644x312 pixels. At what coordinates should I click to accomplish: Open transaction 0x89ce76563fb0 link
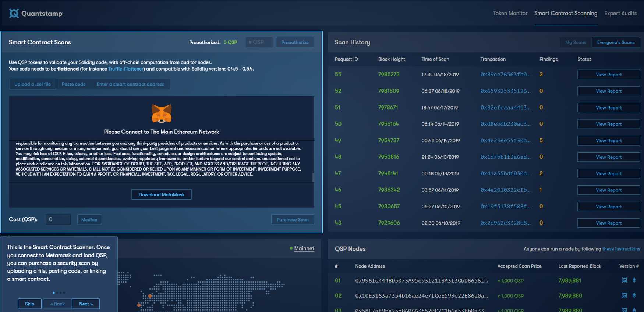[x=505, y=74]
